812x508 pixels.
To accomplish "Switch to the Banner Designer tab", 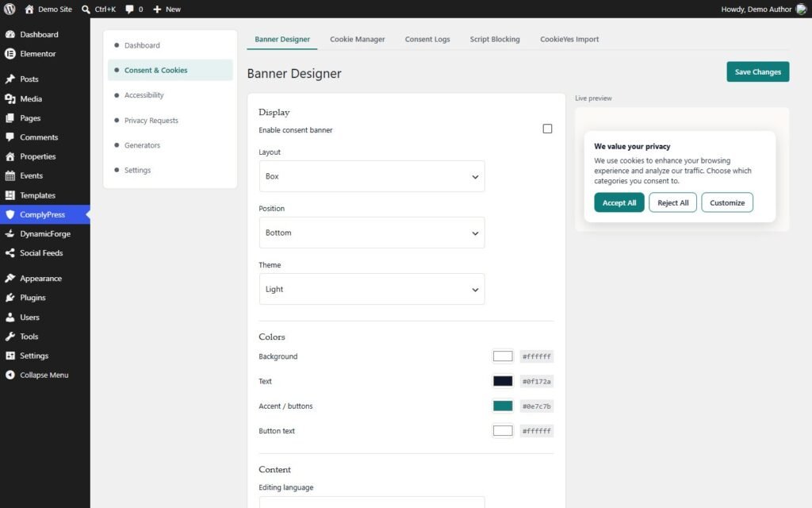I will pos(282,39).
